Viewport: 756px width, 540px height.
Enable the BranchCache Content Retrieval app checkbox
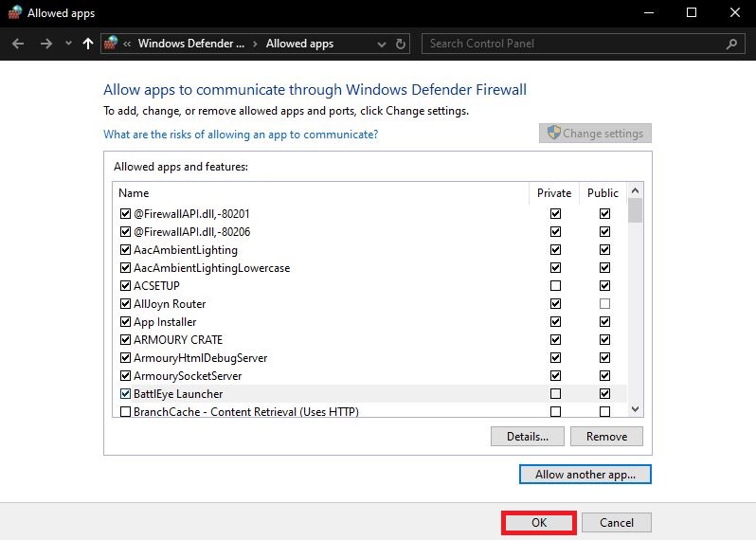coord(125,412)
